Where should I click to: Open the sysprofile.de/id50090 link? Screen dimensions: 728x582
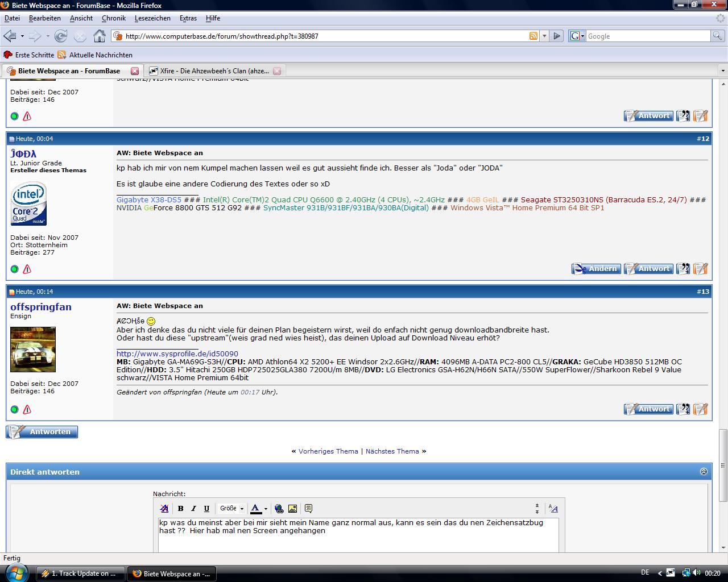coord(177,354)
